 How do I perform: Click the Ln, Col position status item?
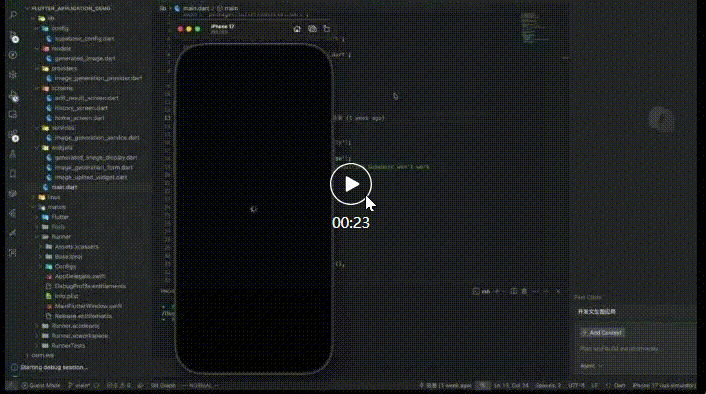[x=511, y=385]
